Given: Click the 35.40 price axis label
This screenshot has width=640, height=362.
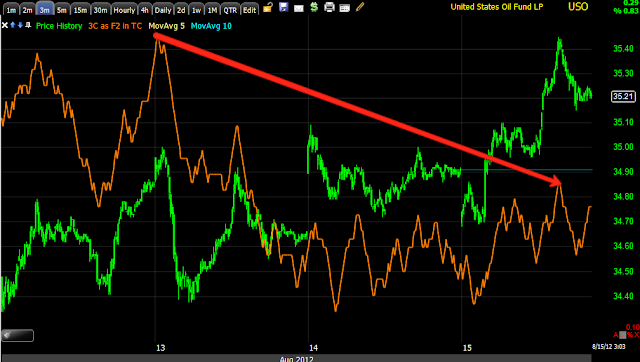Looking at the screenshot, I should click(x=623, y=49).
